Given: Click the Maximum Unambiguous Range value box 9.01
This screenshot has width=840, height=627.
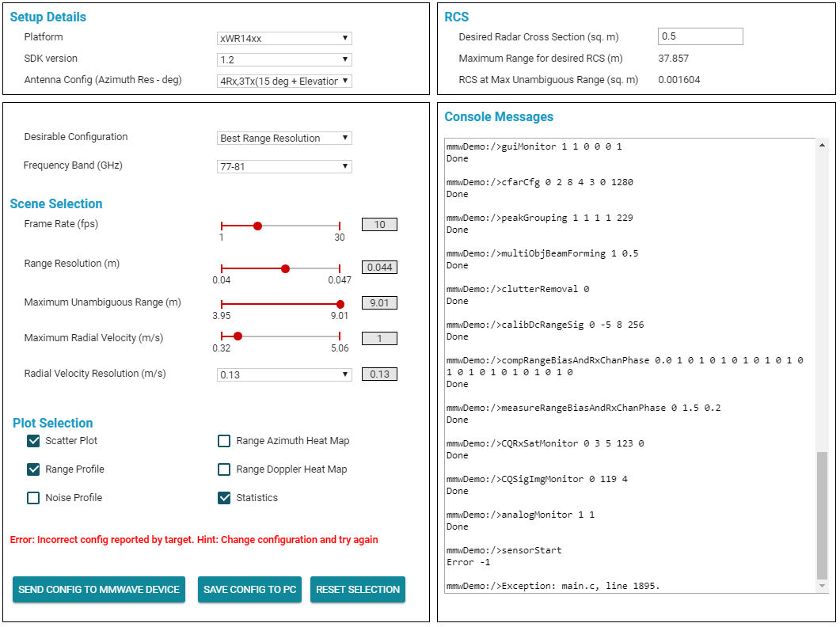Looking at the screenshot, I should tap(379, 302).
